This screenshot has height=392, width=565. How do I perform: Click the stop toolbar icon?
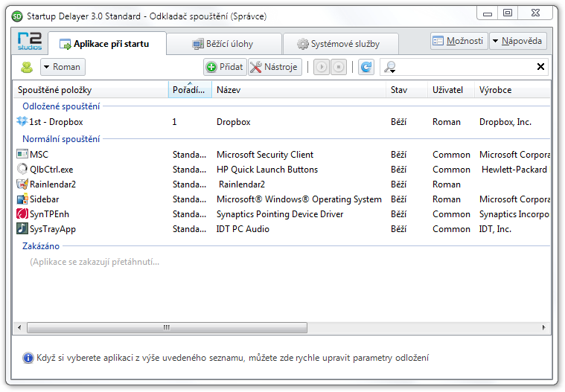point(339,67)
